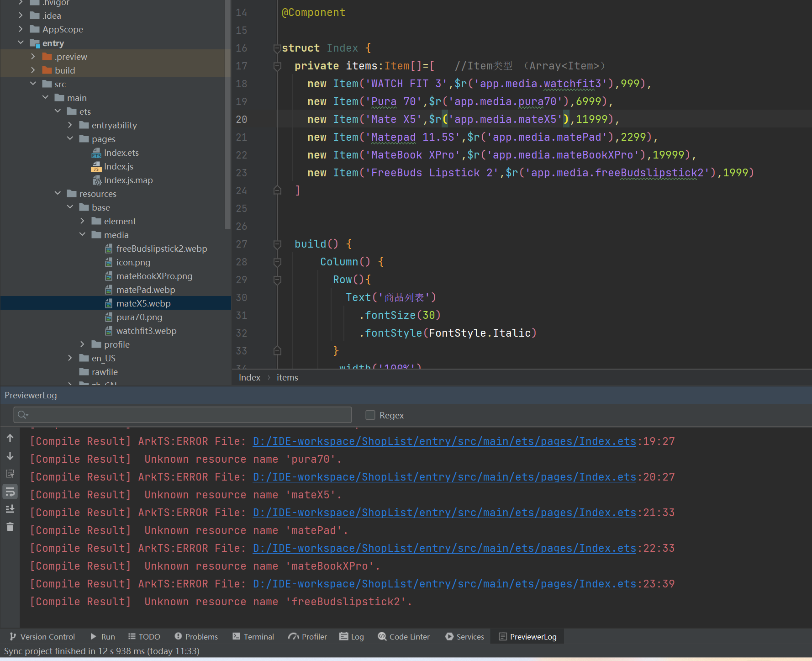Expand the entryability folder
The width and height of the screenshot is (812, 661).
click(x=70, y=125)
